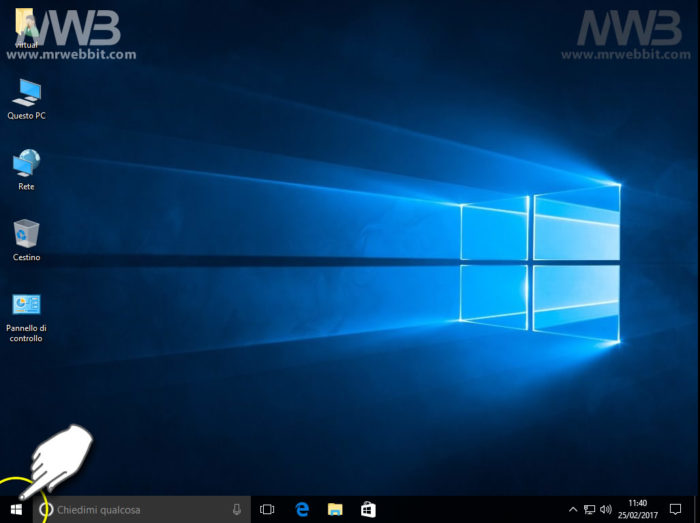This screenshot has height=523, width=700.
Task: Launch Microsoft Edge from the taskbar
Action: click(302, 509)
